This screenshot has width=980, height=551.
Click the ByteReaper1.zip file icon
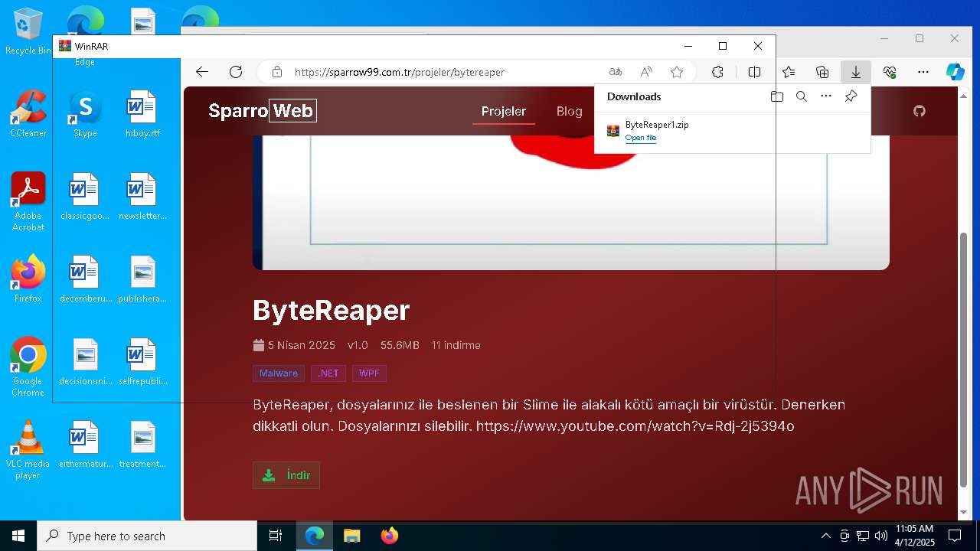pyautogui.click(x=613, y=130)
